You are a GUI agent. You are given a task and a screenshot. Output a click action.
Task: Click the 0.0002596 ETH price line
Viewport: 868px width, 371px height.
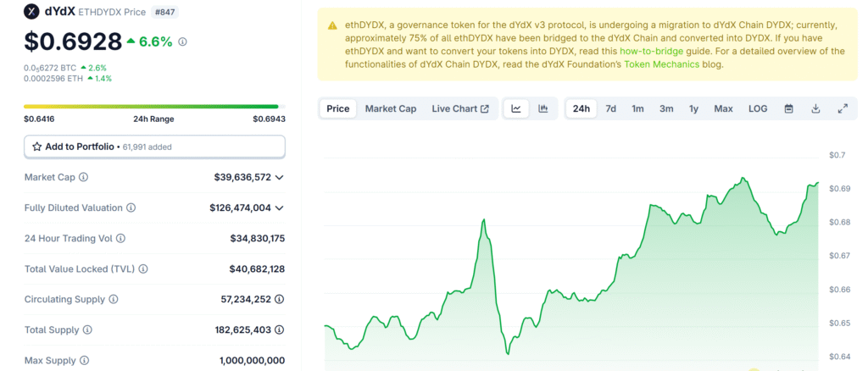(x=68, y=79)
